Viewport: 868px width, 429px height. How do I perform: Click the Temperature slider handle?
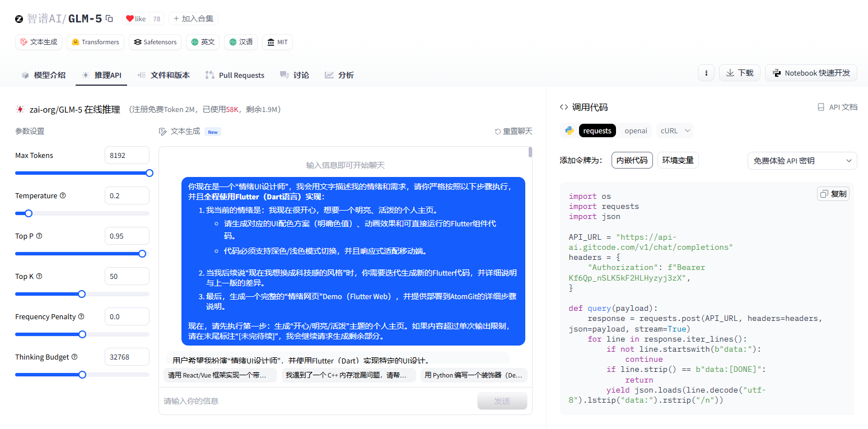pyautogui.click(x=29, y=213)
